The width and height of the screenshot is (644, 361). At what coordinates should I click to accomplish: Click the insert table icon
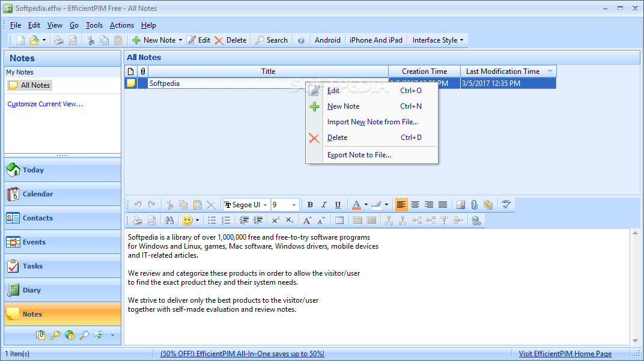[339, 220]
